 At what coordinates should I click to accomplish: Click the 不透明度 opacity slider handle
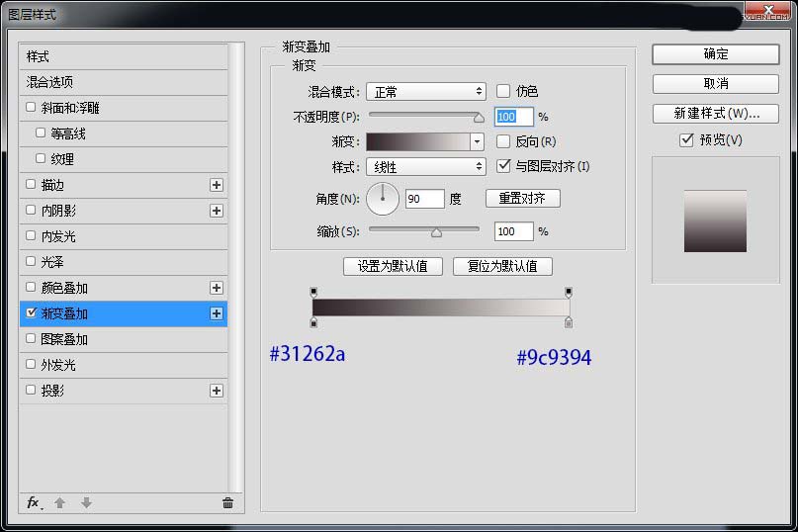coord(479,117)
